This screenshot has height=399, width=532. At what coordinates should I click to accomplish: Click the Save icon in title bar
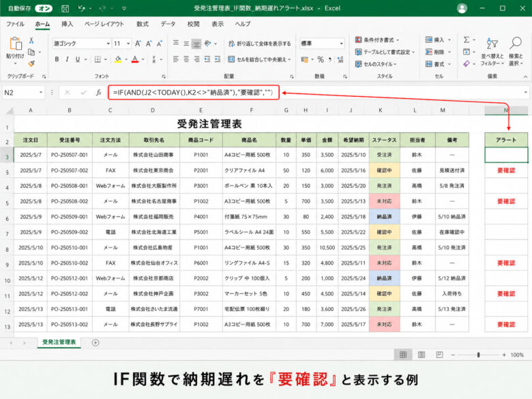(x=65, y=8)
